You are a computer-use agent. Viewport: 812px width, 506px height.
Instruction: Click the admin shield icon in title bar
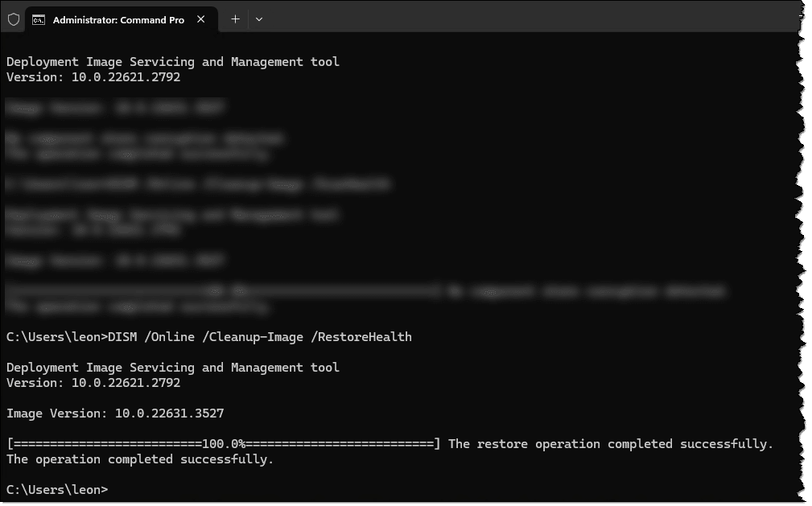14,19
